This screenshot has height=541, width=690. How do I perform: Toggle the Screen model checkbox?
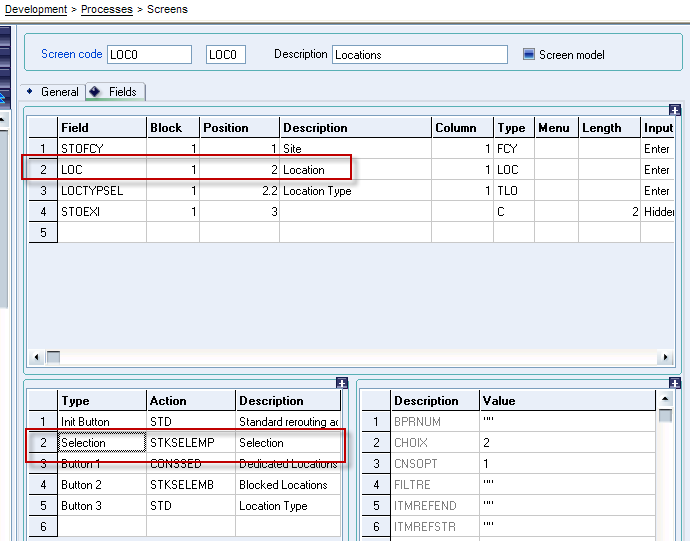[529, 54]
